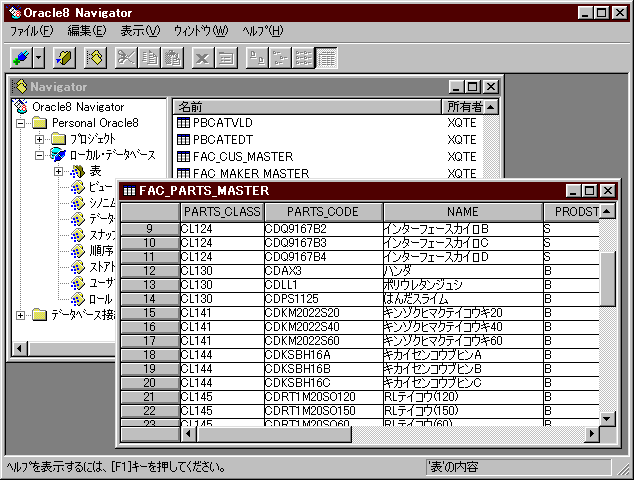Click the ハンダ name cell
This screenshot has height=480, width=634.
[463, 271]
